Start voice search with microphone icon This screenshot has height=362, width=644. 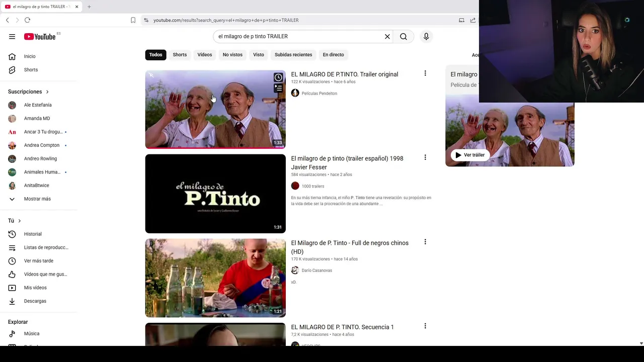tap(426, 37)
